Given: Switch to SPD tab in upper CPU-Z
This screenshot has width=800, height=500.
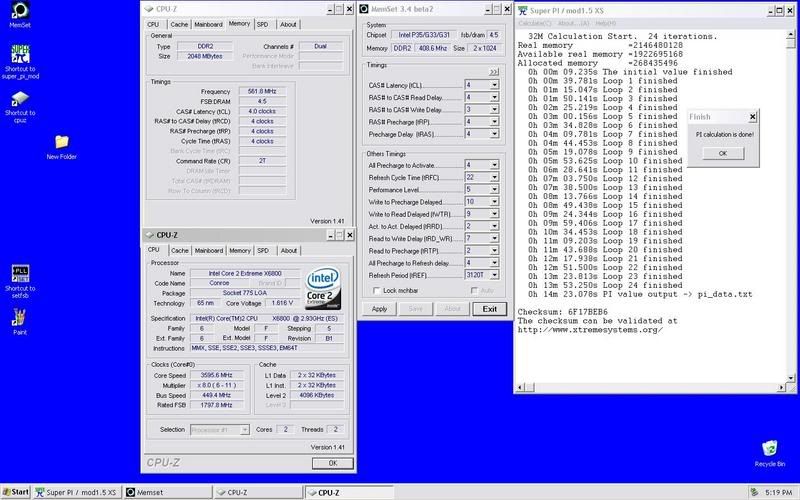Looking at the screenshot, I should [x=263, y=24].
